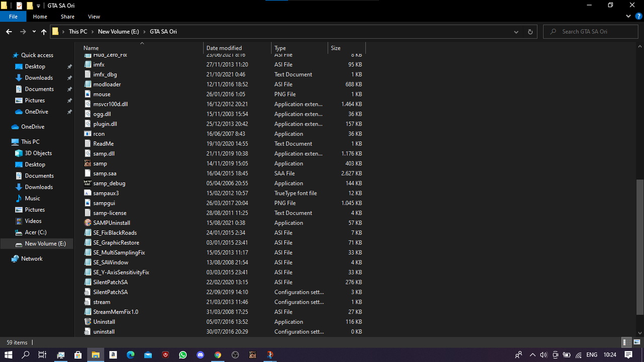Navigate to This PC in the breadcrumb

(78, 32)
